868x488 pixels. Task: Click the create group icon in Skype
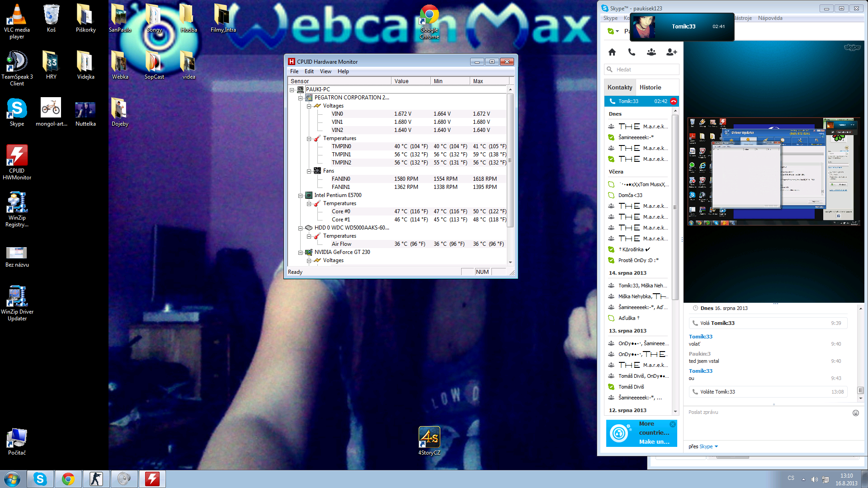point(651,52)
